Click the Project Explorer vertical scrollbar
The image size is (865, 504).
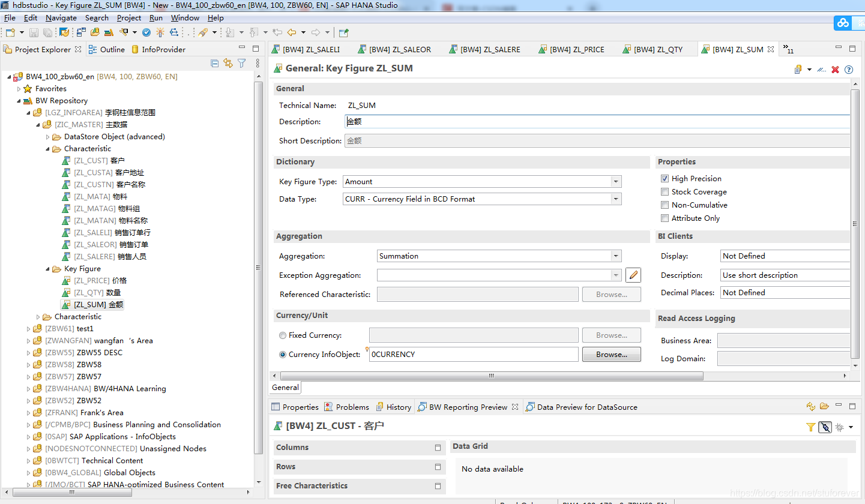pos(258,267)
